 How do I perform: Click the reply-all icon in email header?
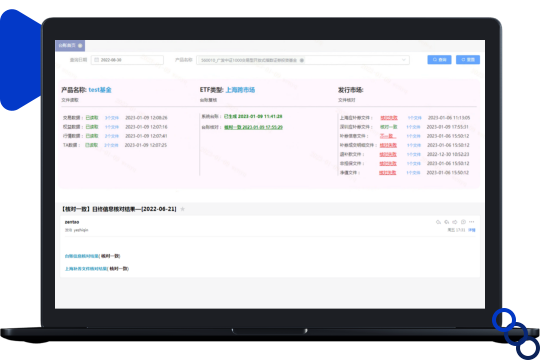pyautogui.click(x=447, y=222)
